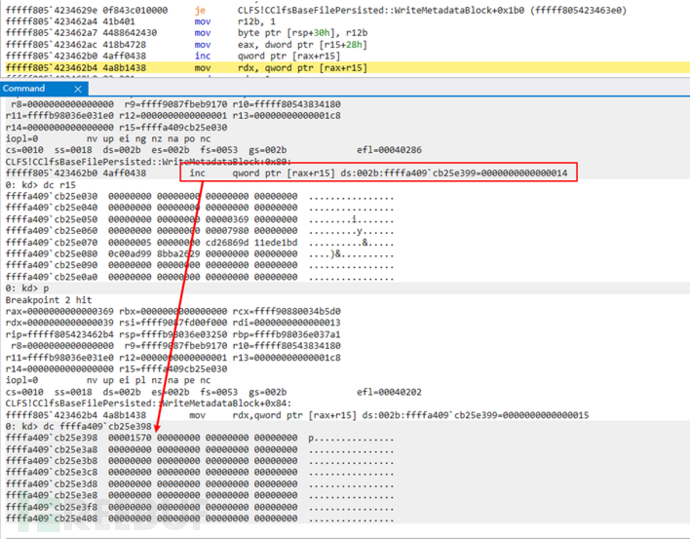This screenshot has width=690, height=539.
Task: Click the cd26869d memory dword
Action: [227, 242]
